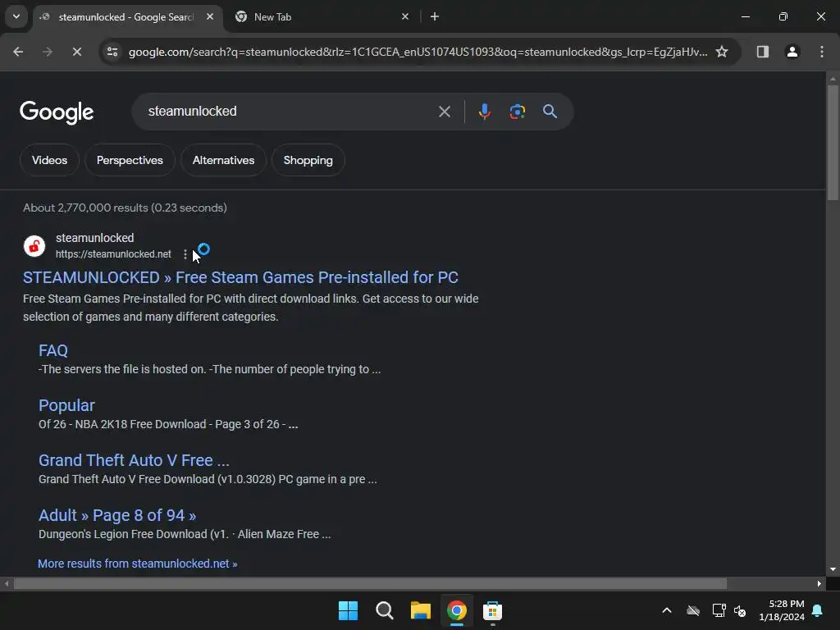The width and height of the screenshot is (840, 630).
Task: Open STEAMUNLOCKED Free Steam Games link
Action: point(240,277)
